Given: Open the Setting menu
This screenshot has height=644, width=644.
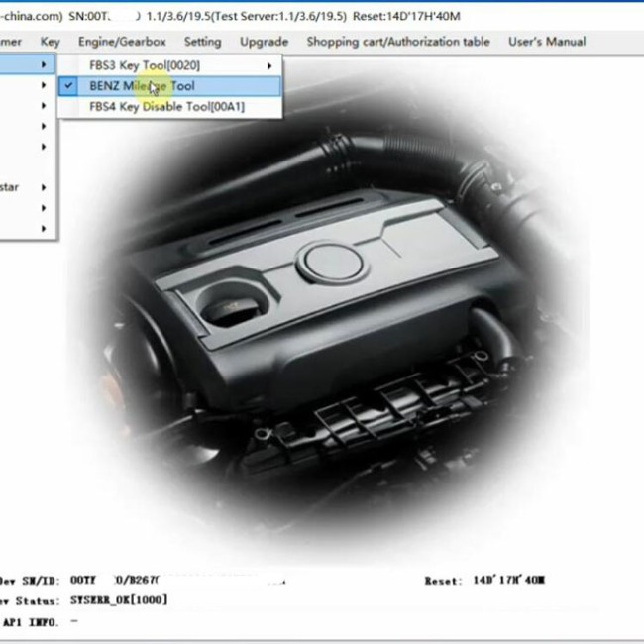Looking at the screenshot, I should (202, 42).
